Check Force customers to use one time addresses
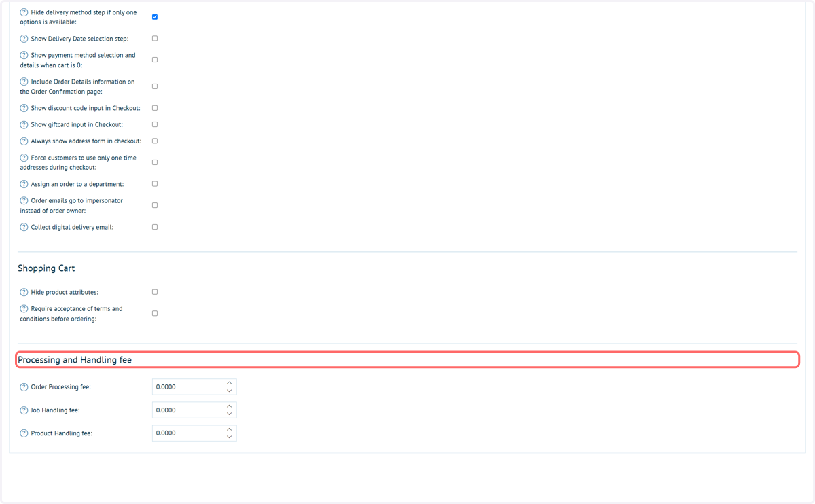815x504 pixels. [155, 162]
